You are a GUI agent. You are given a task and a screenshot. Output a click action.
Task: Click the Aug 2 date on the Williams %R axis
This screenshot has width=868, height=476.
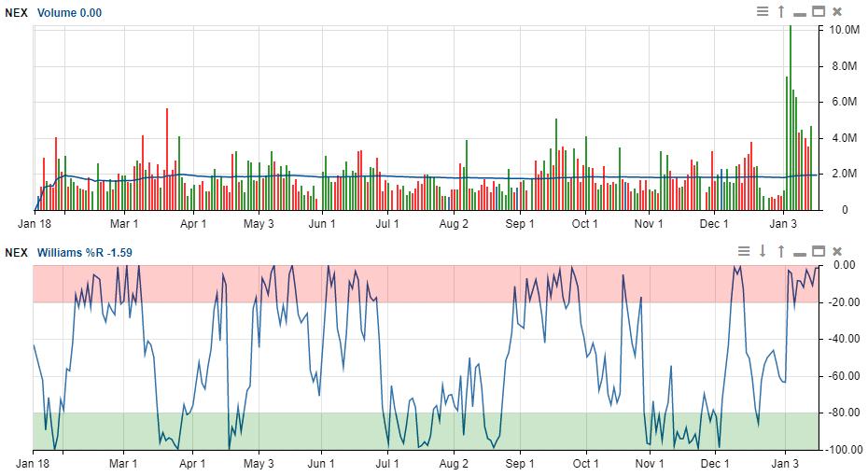[454, 463]
